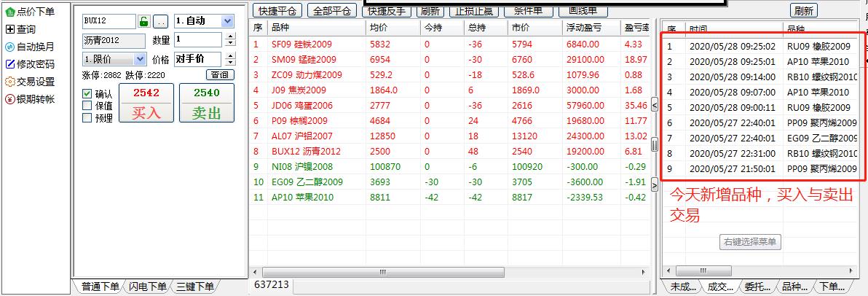The width and height of the screenshot is (868, 296).
Task: Raise 价格 with the up arrow
Action: pyautogui.click(x=230, y=55)
